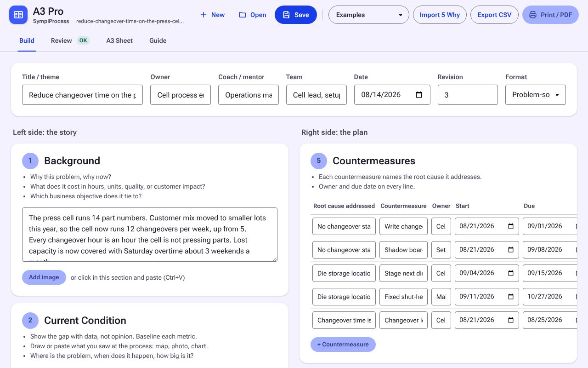Click Add image in the Background section
588x368 pixels.
[44, 277]
